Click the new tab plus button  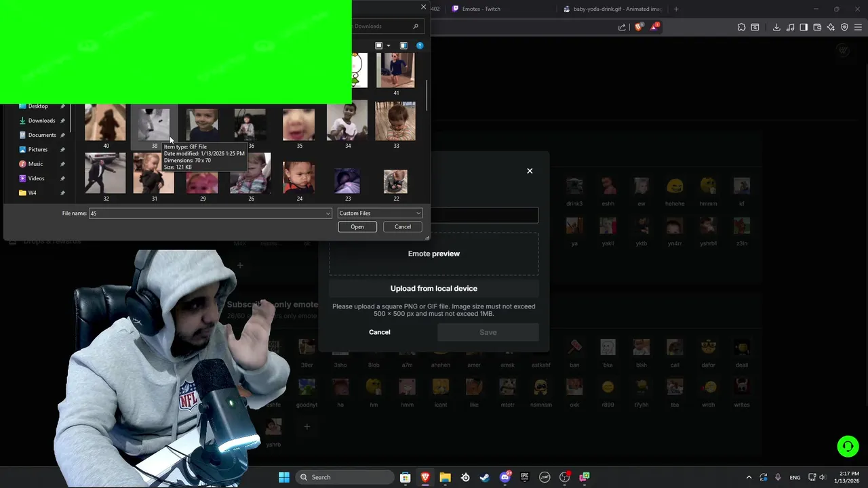coord(676,9)
